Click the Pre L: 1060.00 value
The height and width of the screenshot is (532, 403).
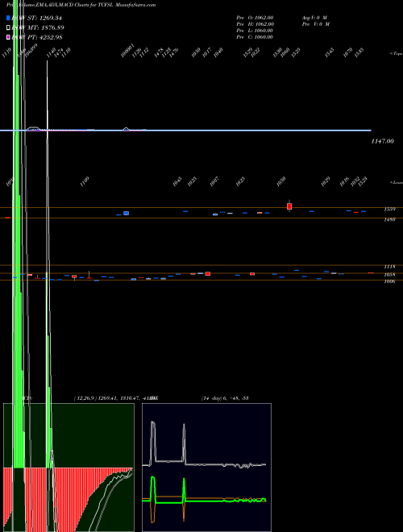tap(255, 31)
